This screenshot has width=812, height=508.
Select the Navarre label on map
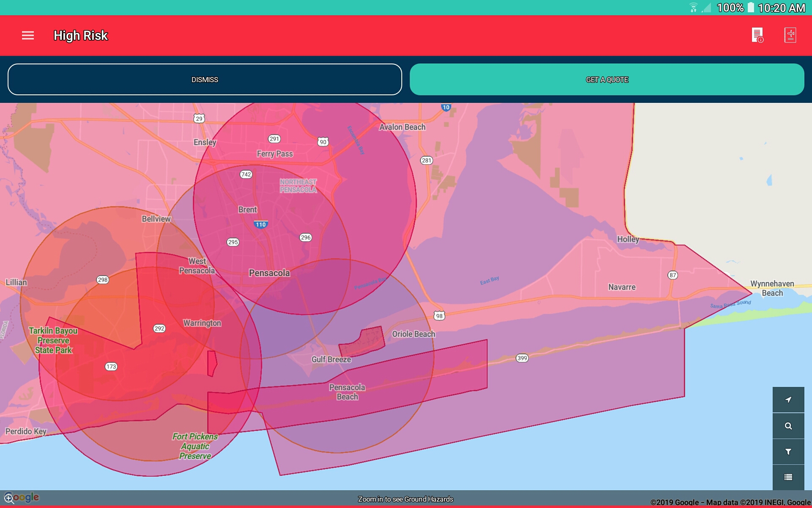point(622,287)
